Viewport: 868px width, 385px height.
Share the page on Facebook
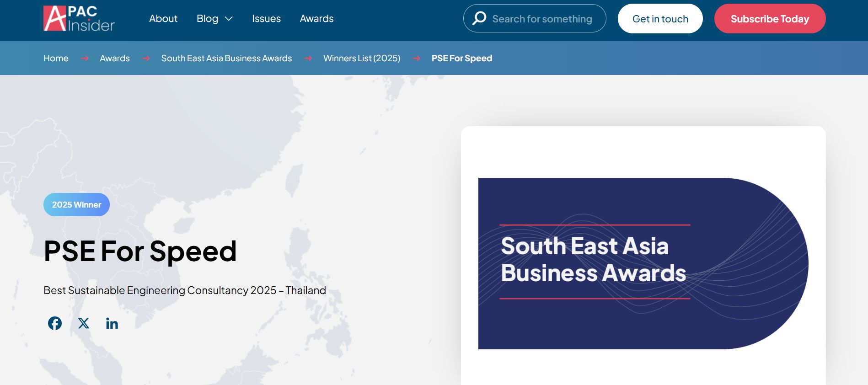click(55, 323)
